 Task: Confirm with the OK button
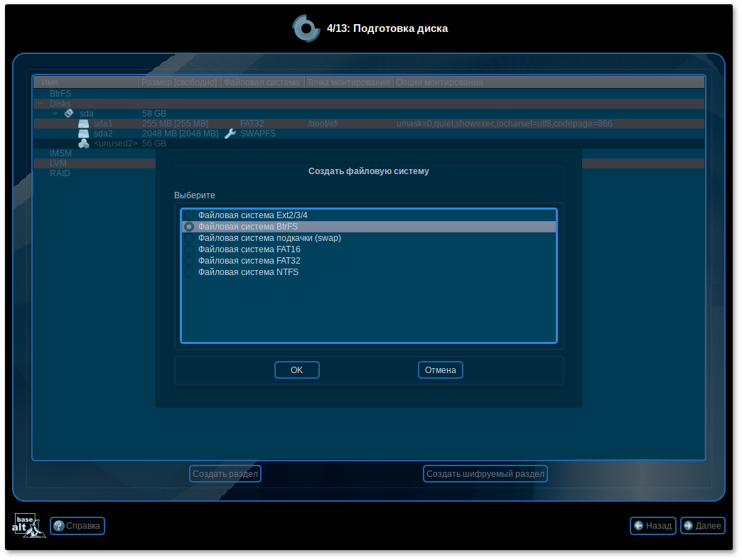296,370
